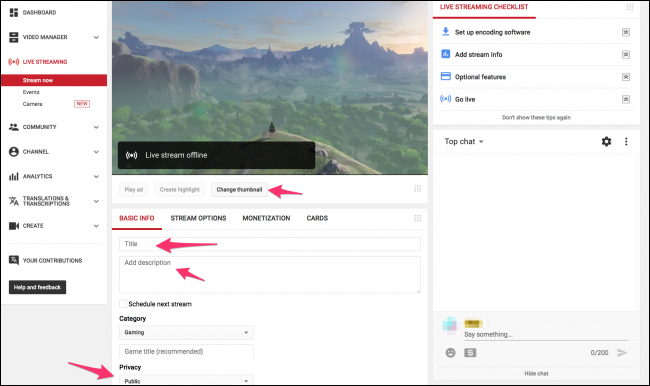Click the Optional features card icon
The image size is (650, 386).
(x=446, y=76)
